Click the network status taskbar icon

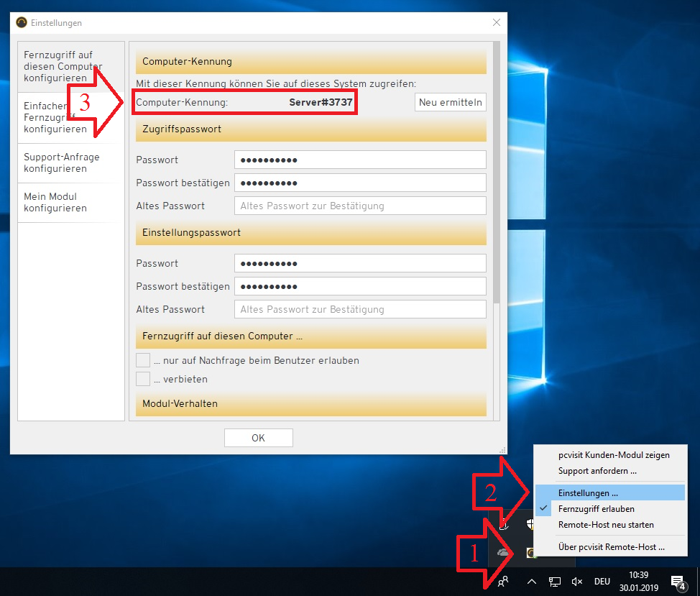pyautogui.click(x=555, y=582)
